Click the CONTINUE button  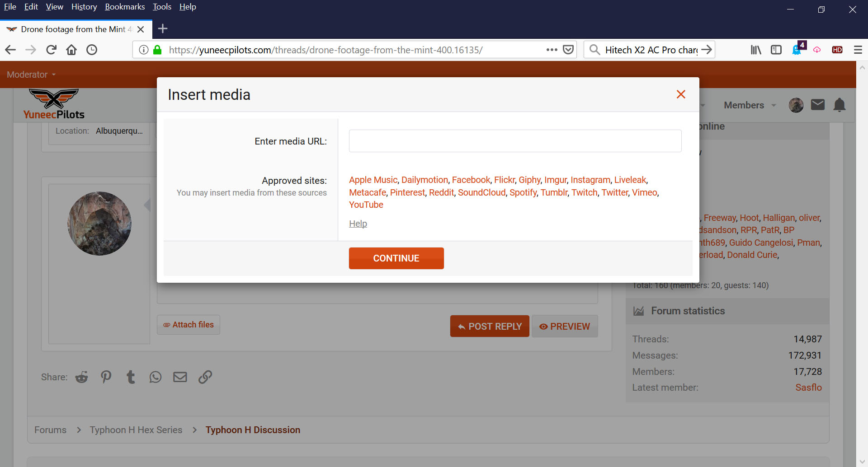pos(396,258)
